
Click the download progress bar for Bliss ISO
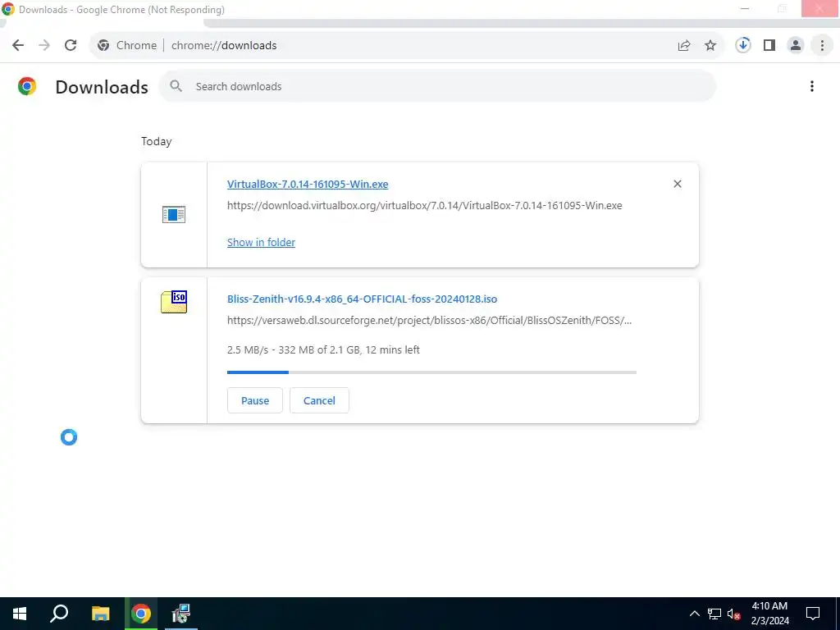click(x=431, y=372)
